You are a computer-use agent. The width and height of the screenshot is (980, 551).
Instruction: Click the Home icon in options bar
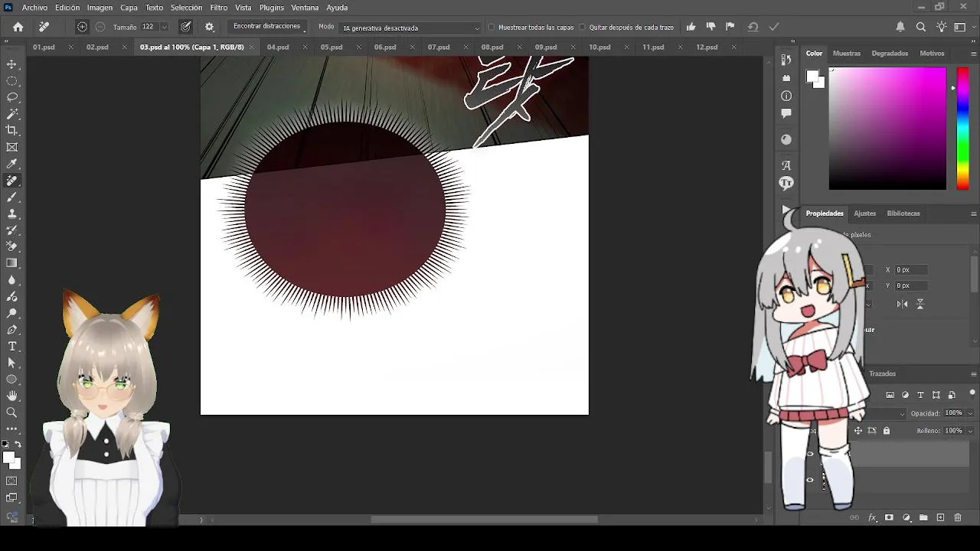click(x=18, y=27)
